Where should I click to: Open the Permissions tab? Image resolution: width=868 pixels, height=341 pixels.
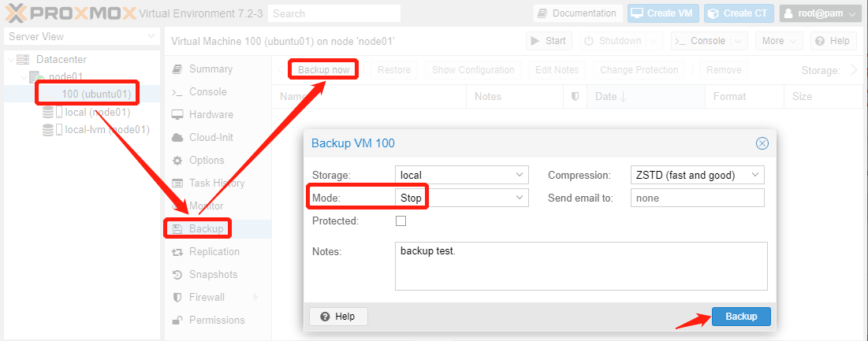[218, 320]
